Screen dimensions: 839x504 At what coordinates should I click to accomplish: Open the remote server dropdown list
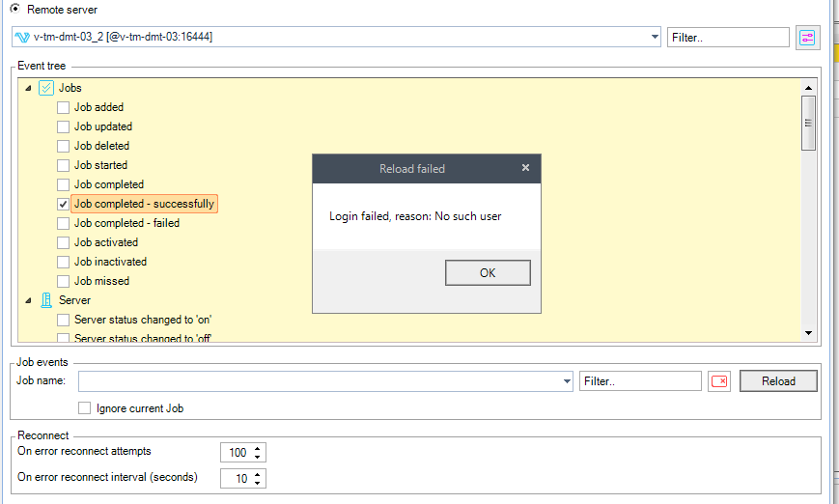(x=656, y=38)
